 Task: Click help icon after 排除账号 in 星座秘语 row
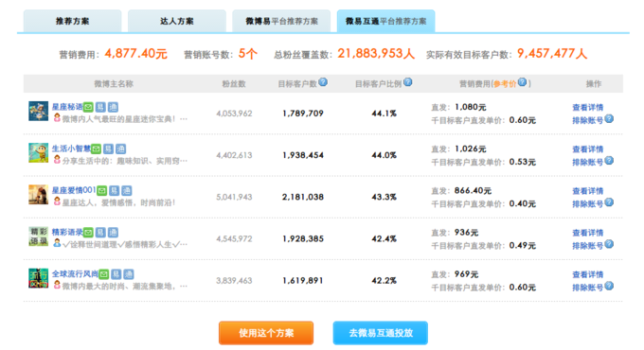point(609,118)
